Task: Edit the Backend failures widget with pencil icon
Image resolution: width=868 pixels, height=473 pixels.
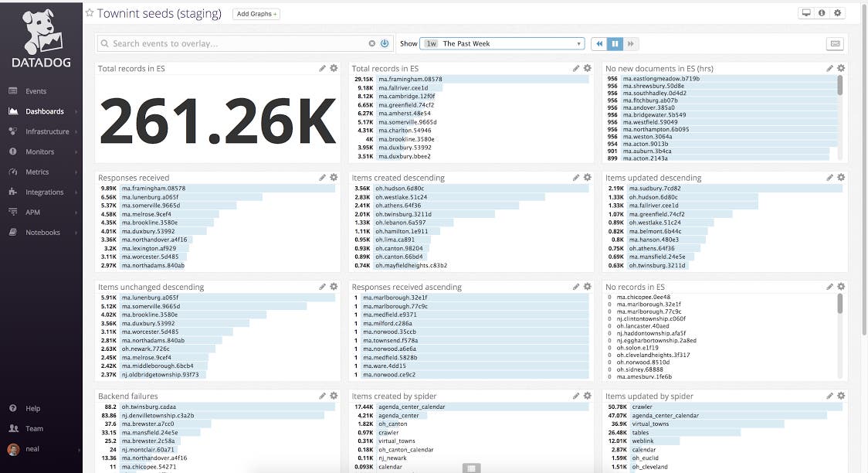Action: (x=324, y=396)
